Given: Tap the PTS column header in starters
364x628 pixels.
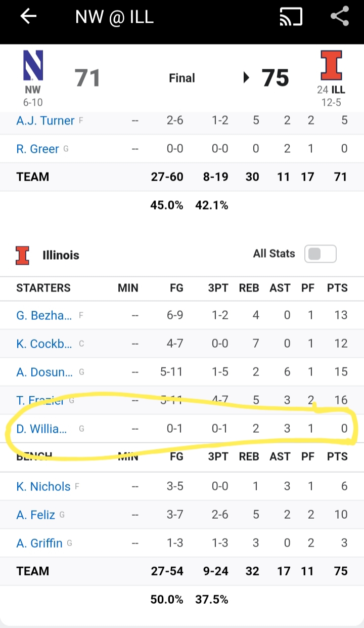Looking at the screenshot, I should pyautogui.click(x=337, y=288).
